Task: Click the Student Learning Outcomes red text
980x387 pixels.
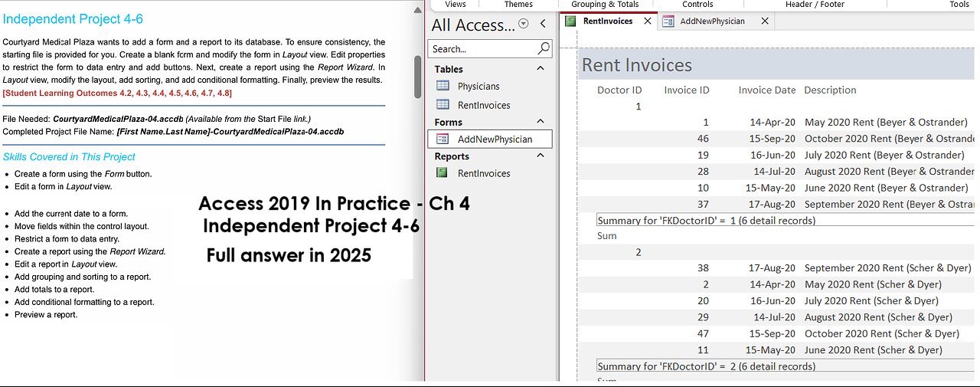Action: pyautogui.click(x=117, y=93)
